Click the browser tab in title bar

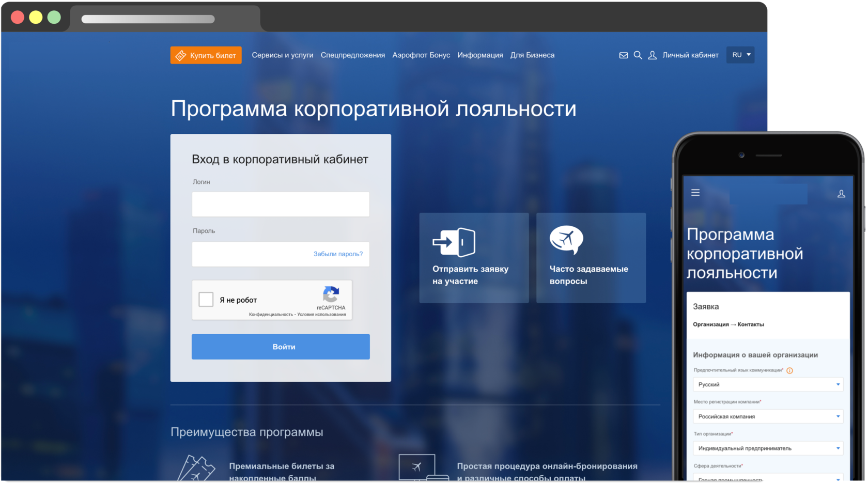click(165, 19)
